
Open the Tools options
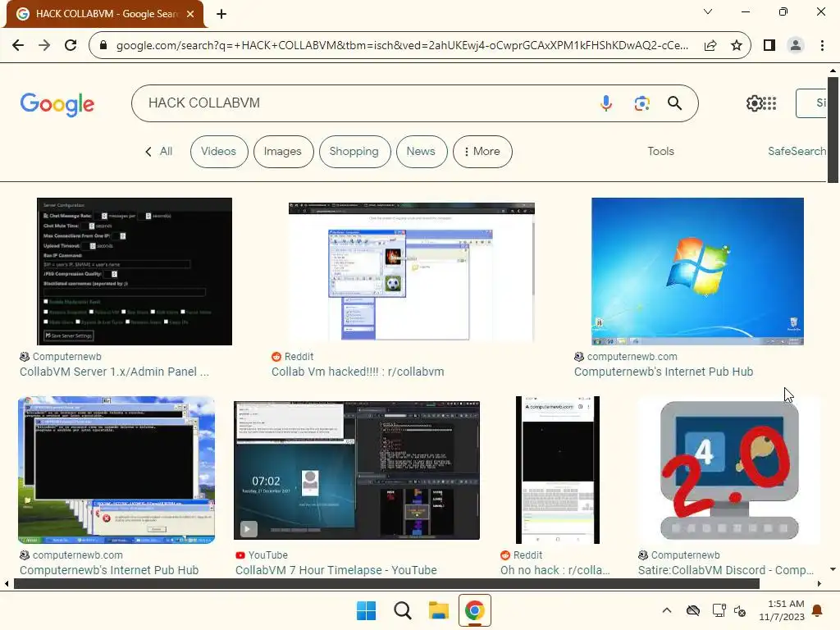coord(660,152)
